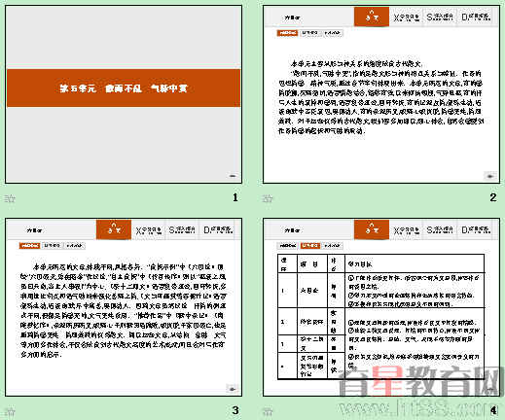Click the orange title banner on slide 1

coord(124,87)
